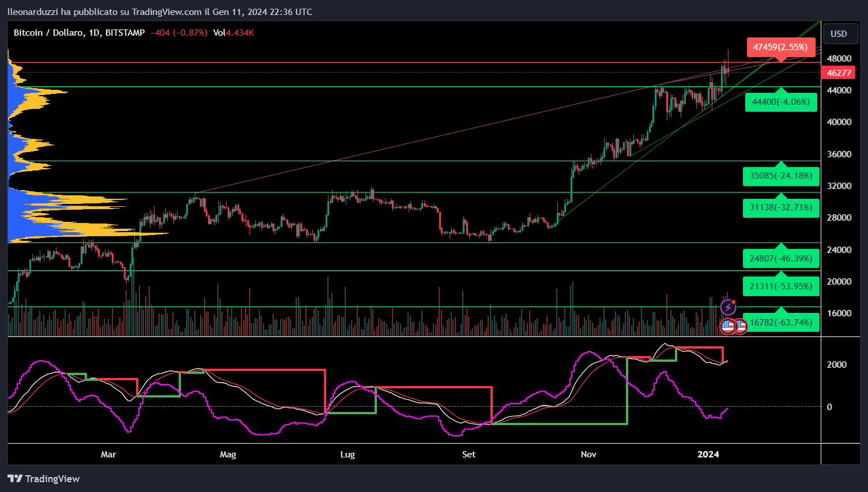Click the 'Vol 4.434K' volume readout
This screenshot has width=868, height=492.
pos(233,33)
